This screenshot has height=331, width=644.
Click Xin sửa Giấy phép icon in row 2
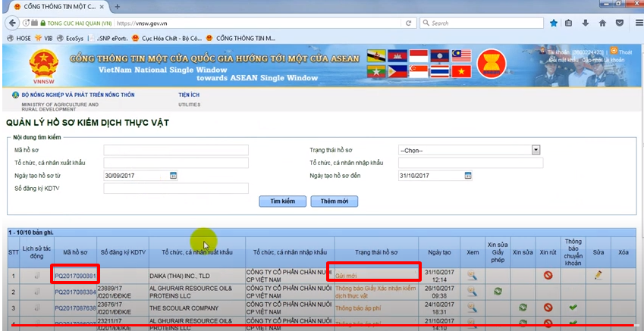coord(497,291)
